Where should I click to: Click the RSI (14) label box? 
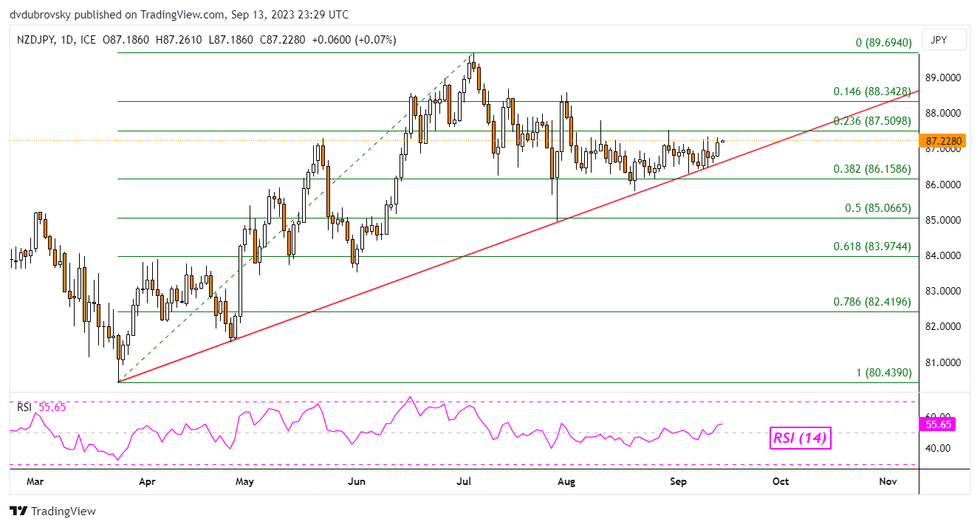(799, 438)
